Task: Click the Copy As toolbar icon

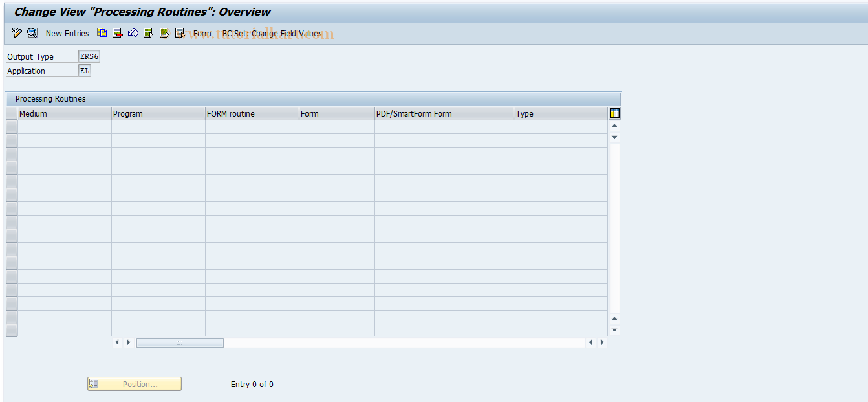Action: (x=102, y=33)
